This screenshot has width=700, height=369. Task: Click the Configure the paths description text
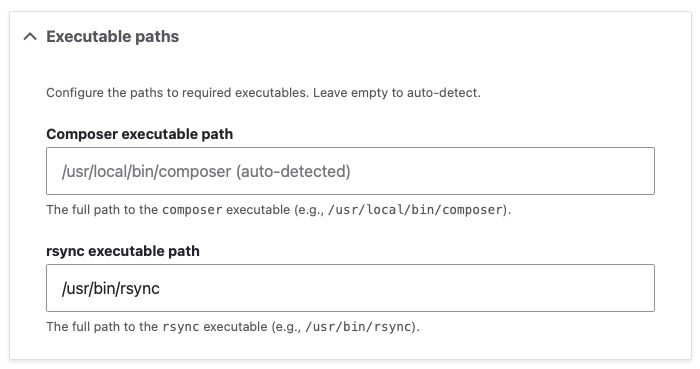point(263,93)
